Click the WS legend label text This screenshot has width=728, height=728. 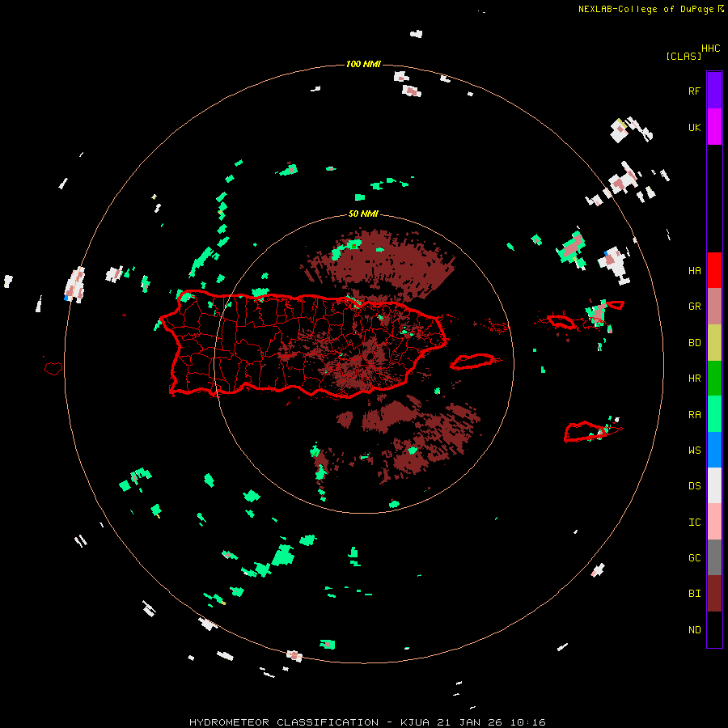point(695,451)
